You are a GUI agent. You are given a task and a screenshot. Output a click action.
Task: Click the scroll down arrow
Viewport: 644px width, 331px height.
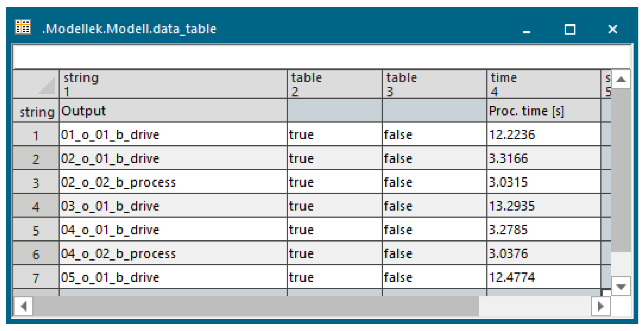[621, 286]
